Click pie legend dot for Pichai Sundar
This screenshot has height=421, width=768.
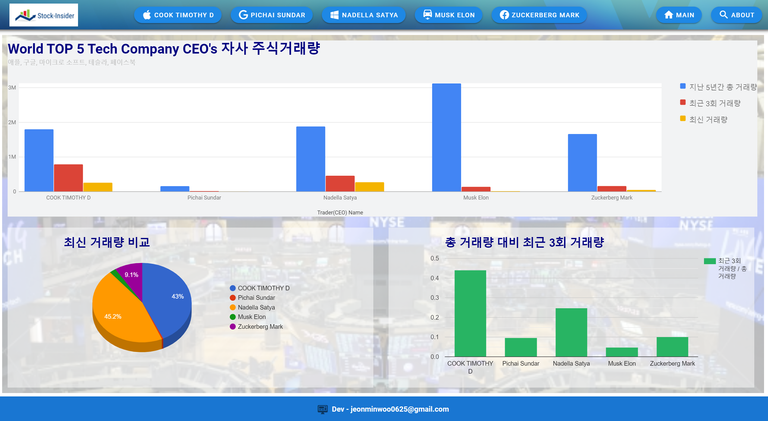pyautogui.click(x=233, y=298)
